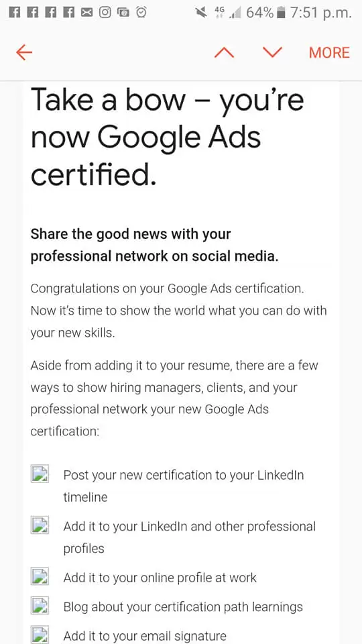This screenshot has width=362, height=644.
Task: Tap broken image icon beside LinkedIn timeline item
Action: pyautogui.click(x=40, y=474)
